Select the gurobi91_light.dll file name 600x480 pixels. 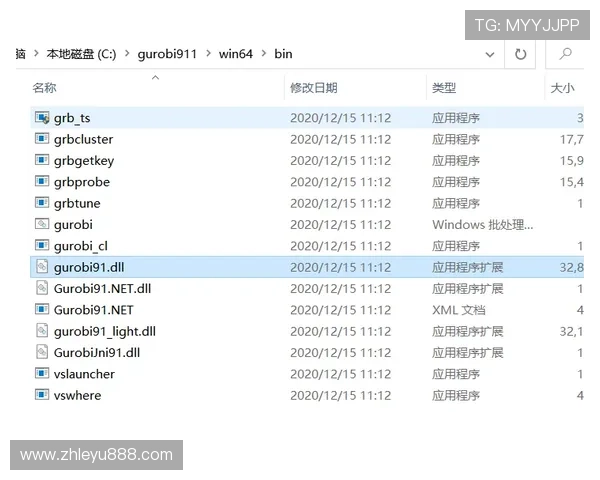tap(104, 331)
